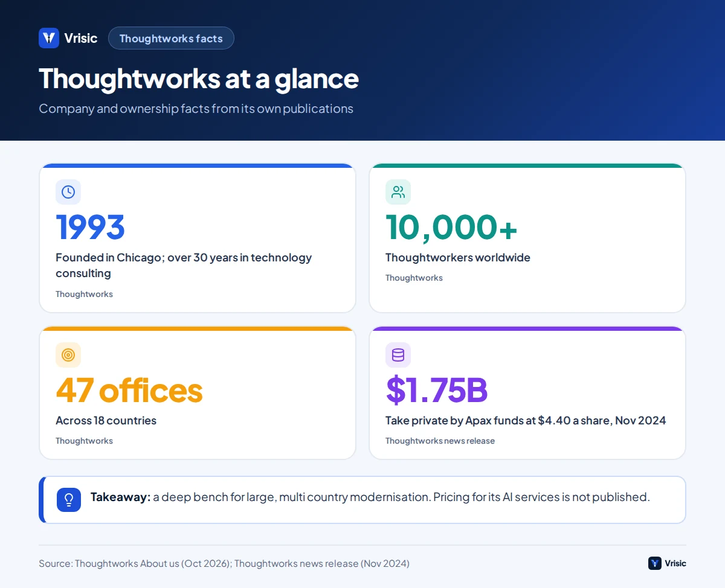Click 'Thoughtworks' source under 10,000+ card
Screen dimensions: 725x588
pyautogui.click(x=414, y=278)
